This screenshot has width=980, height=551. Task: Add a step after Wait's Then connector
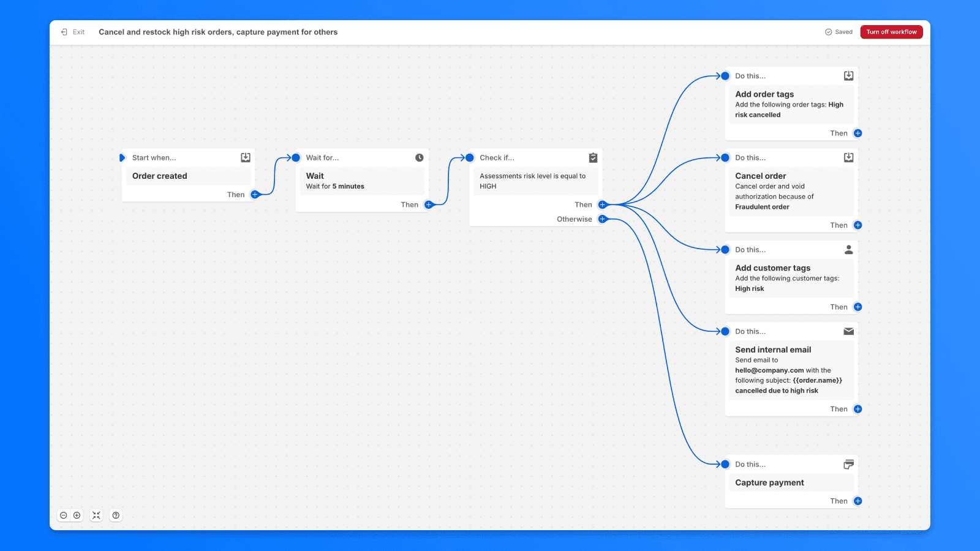click(x=429, y=204)
